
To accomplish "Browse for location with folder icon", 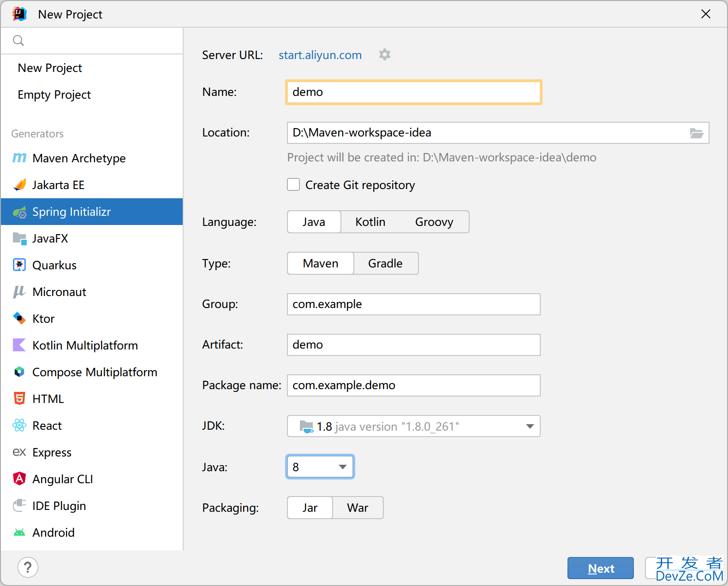I will (697, 133).
